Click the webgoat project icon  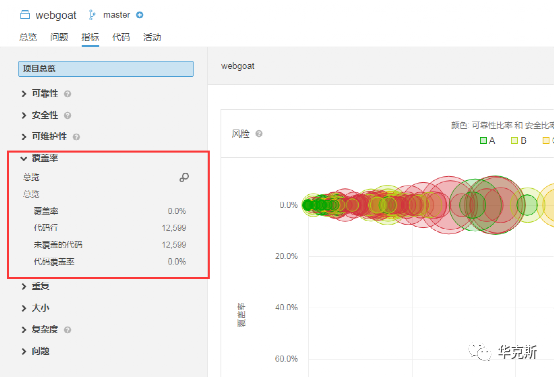point(25,15)
